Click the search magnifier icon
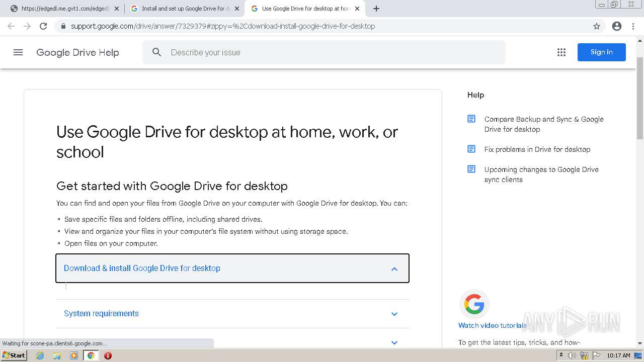 (x=156, y=52)
